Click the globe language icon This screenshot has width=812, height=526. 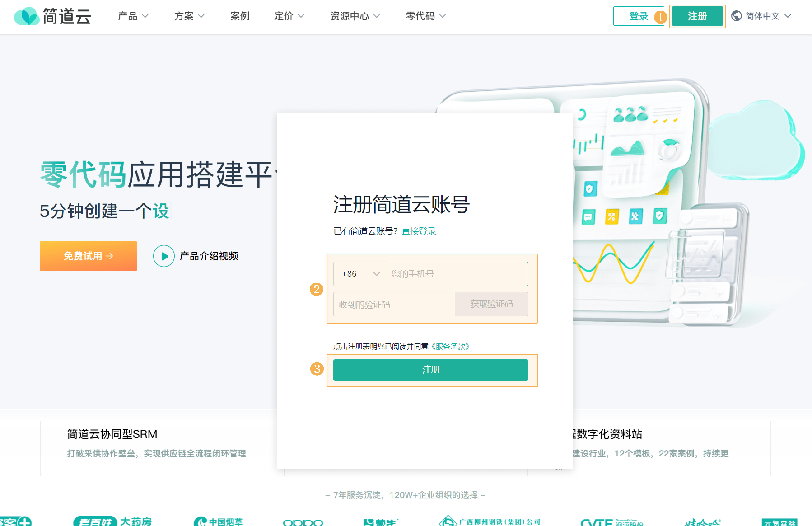point(737,16)
